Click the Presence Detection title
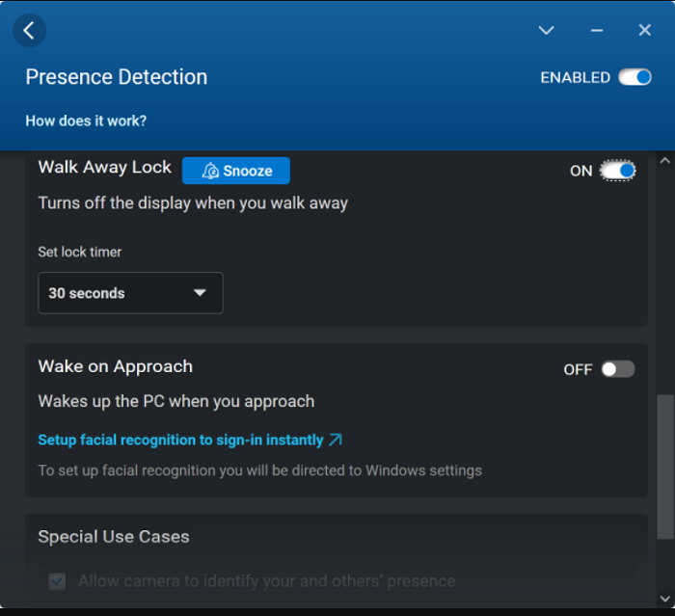This screenshot has height=616, width=675. [117, 77]
